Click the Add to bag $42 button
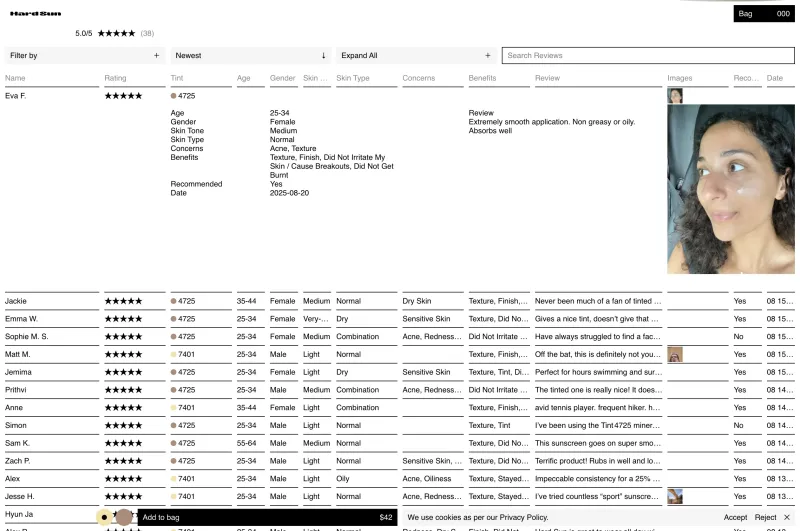This screenshot has height=531, width=800. click(x=267, y=517)
